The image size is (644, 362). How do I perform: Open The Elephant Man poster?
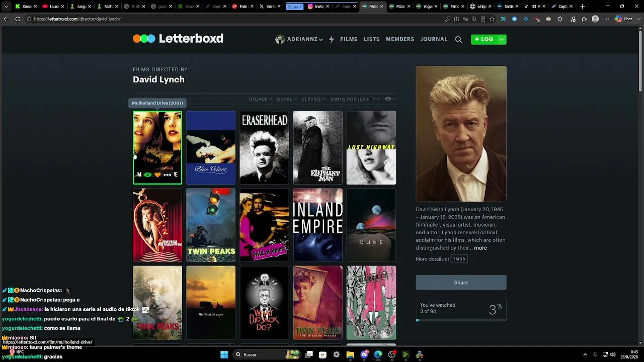(x=317, y=148)
